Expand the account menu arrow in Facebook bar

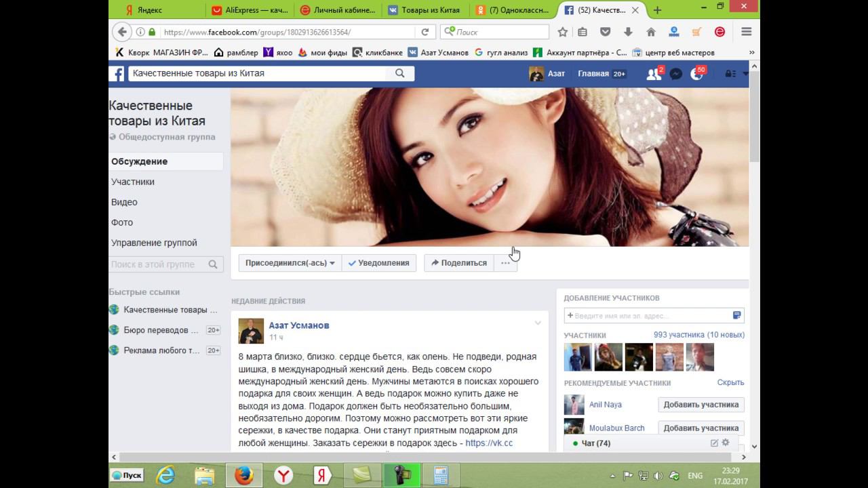(745, 73)
